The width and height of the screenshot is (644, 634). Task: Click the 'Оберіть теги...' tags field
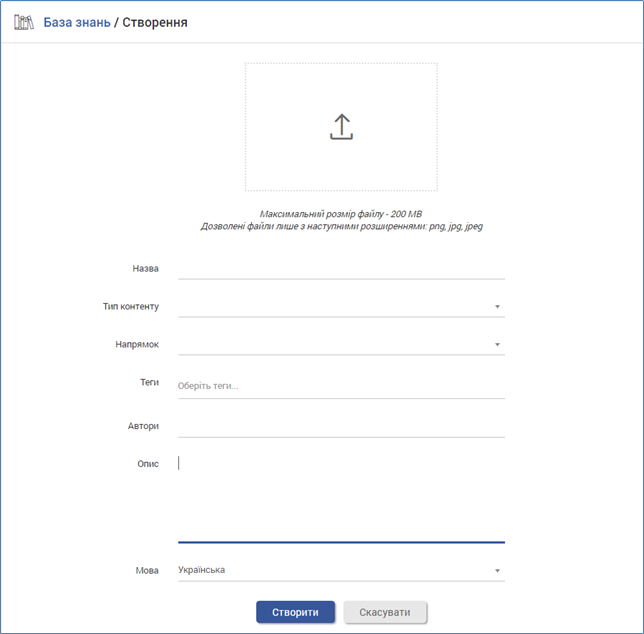[340, 386]
